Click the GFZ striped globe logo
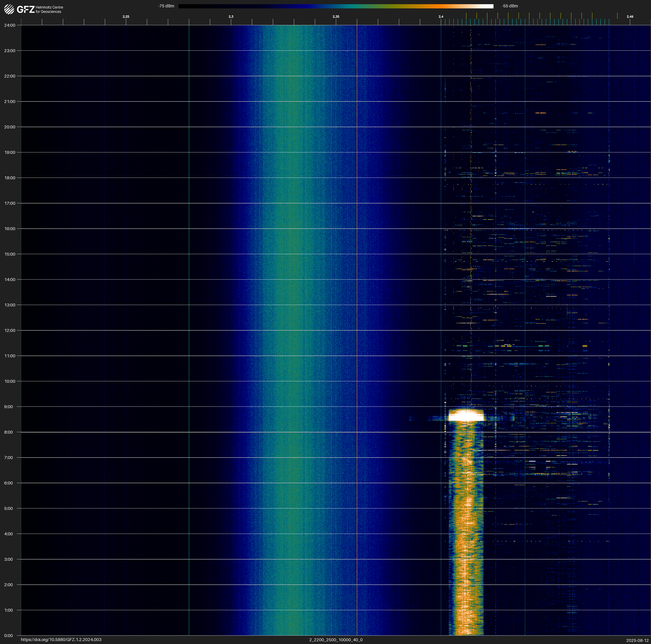The width and height of the screenshot is (651, 644). point(9,9)
